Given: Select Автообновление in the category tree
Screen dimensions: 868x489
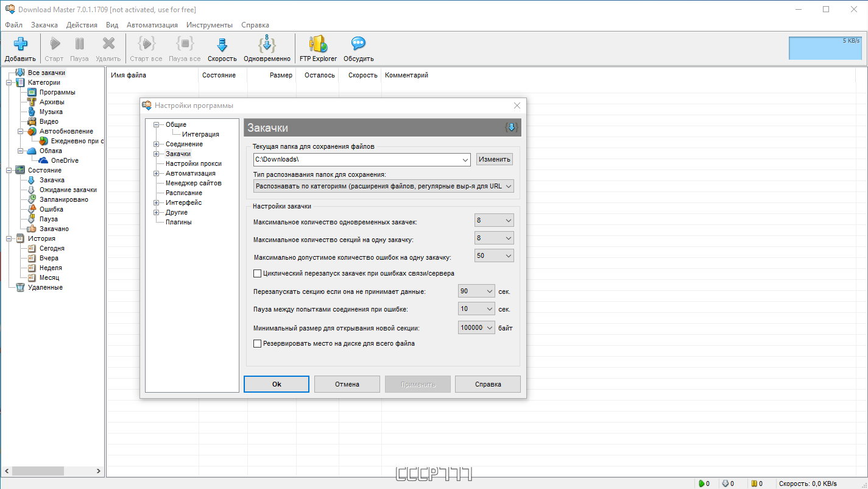Looking at the screenshot, I should click(66, 131).
